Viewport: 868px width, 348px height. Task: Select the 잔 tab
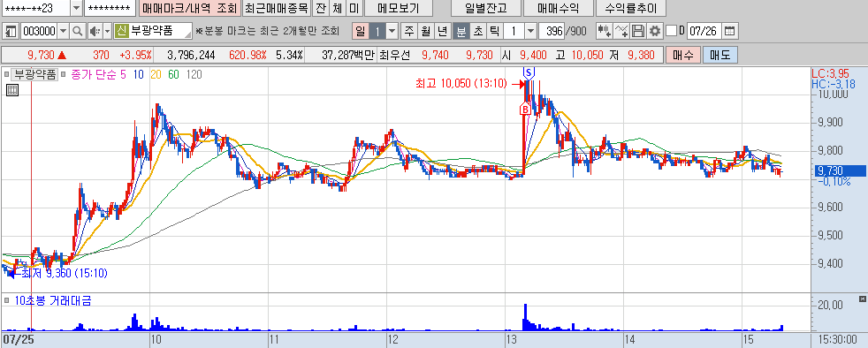pos(321,8)
